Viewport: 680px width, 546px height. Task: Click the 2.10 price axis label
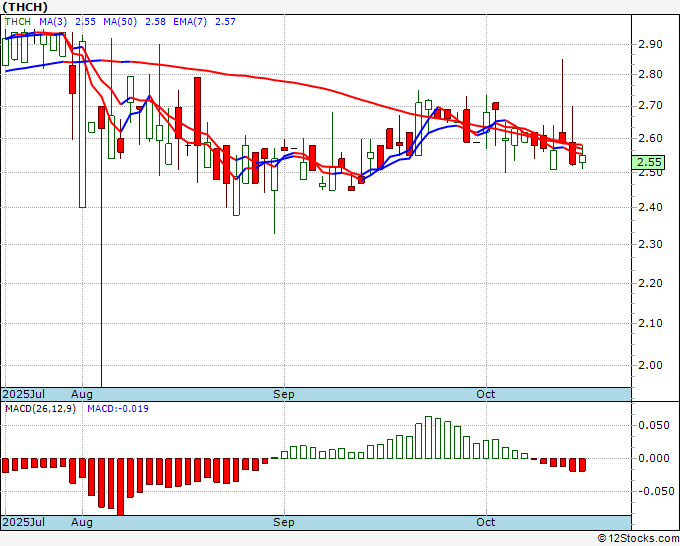click(650, 323)
